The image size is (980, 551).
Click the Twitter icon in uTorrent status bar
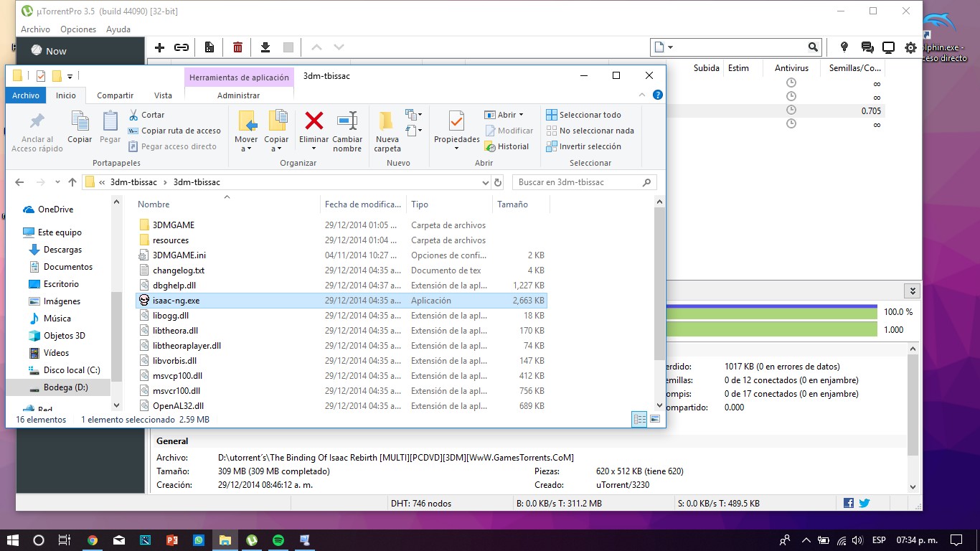(864, 503)
